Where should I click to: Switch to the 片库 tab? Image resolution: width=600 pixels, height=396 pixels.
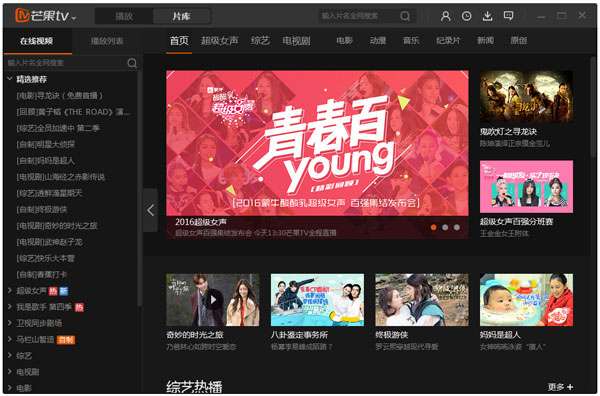coord(181,16)
